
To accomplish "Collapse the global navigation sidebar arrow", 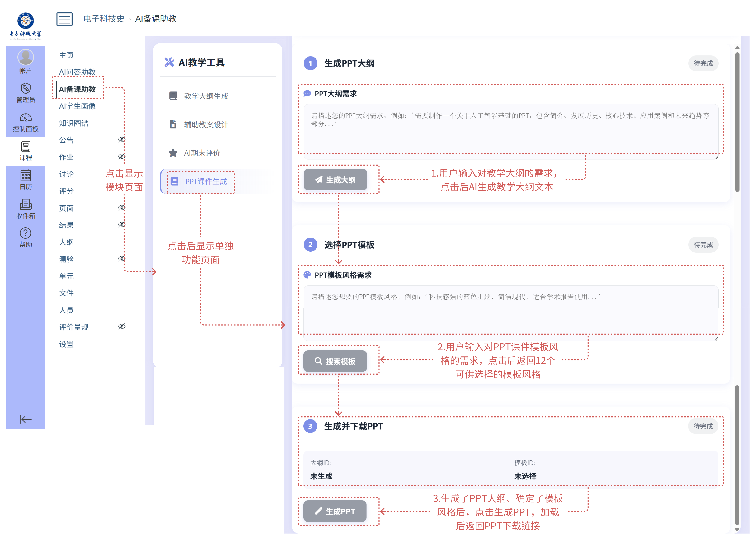I will 26,419.
